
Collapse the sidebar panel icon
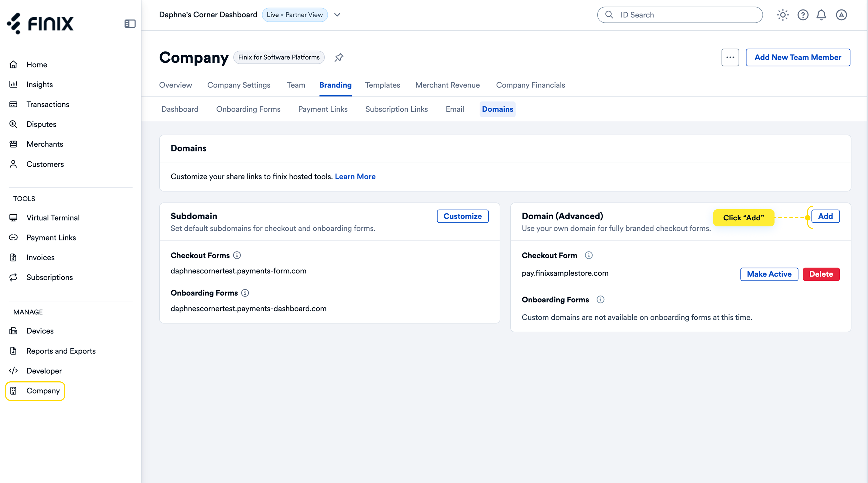click(130, 24)
